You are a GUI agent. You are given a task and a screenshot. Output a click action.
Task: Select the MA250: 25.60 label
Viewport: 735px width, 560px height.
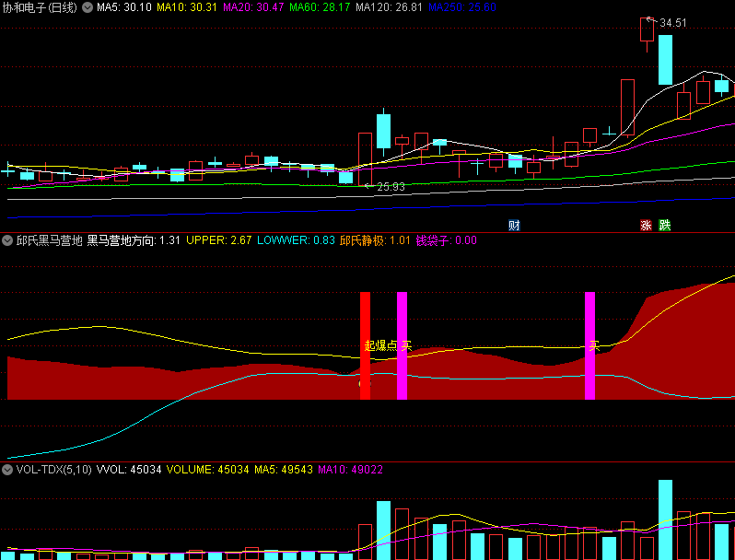point(462,7)
